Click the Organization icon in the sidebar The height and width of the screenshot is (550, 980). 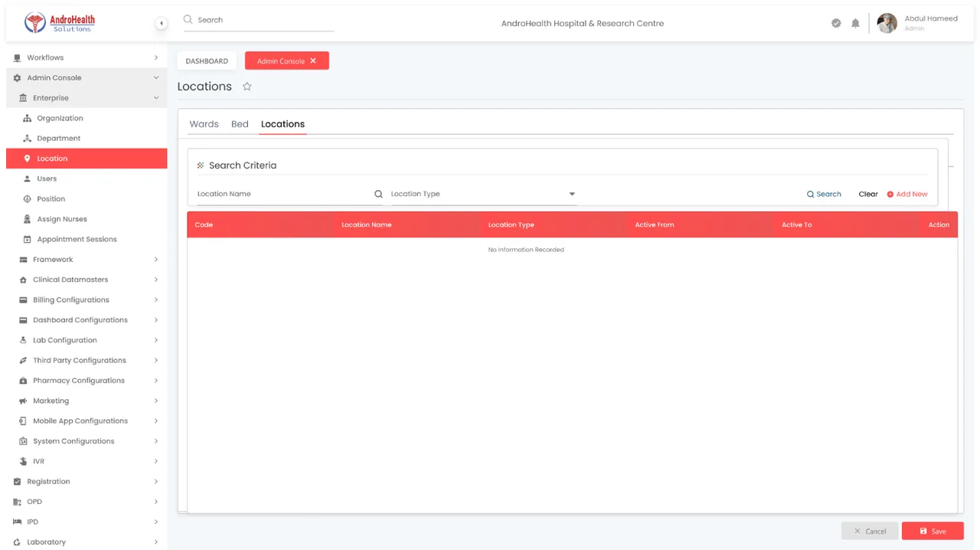[28, 118]
